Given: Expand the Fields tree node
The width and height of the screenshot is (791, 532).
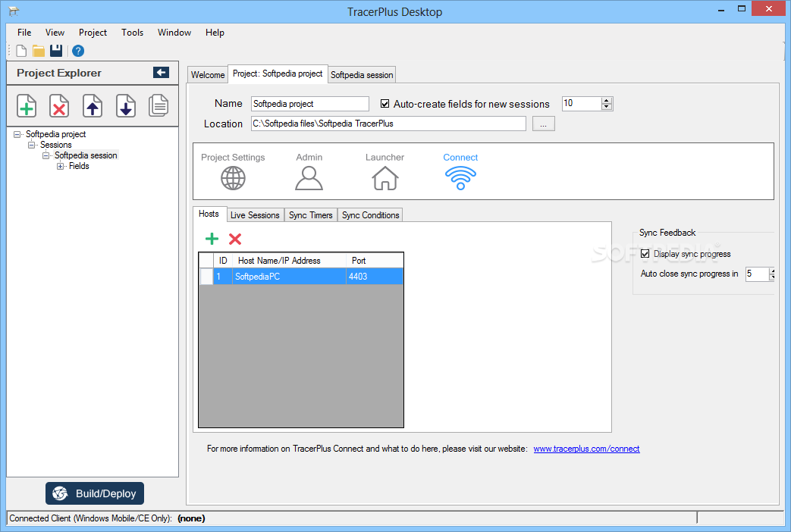Looking at the screenshot, I should [60, 167].
